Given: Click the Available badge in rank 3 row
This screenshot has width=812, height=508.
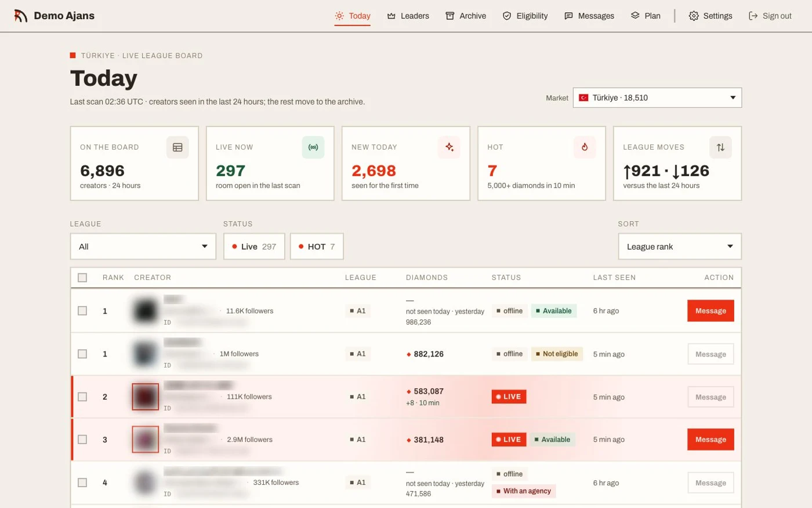Looking at the screenshot, I should 552,439.
